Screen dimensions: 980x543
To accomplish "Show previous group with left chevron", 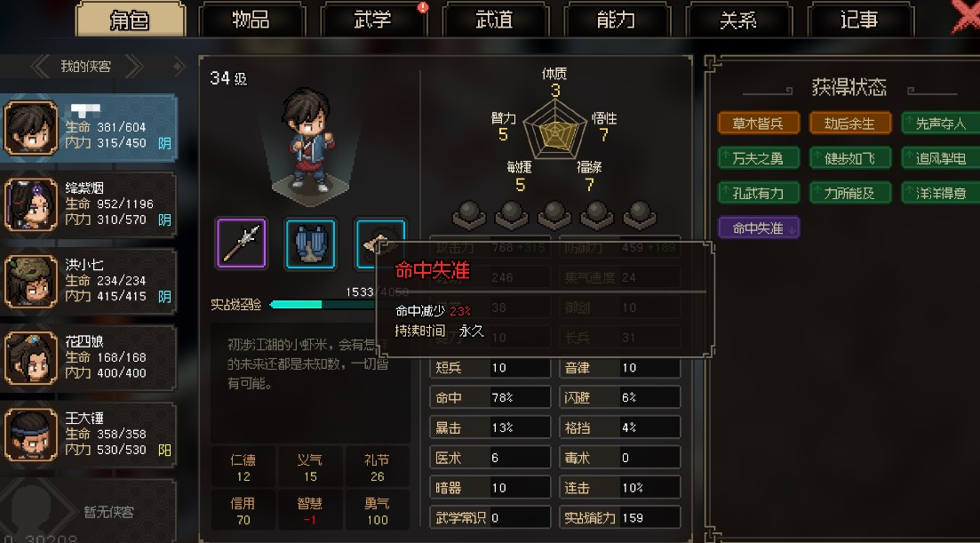I will tap(40, 67).
